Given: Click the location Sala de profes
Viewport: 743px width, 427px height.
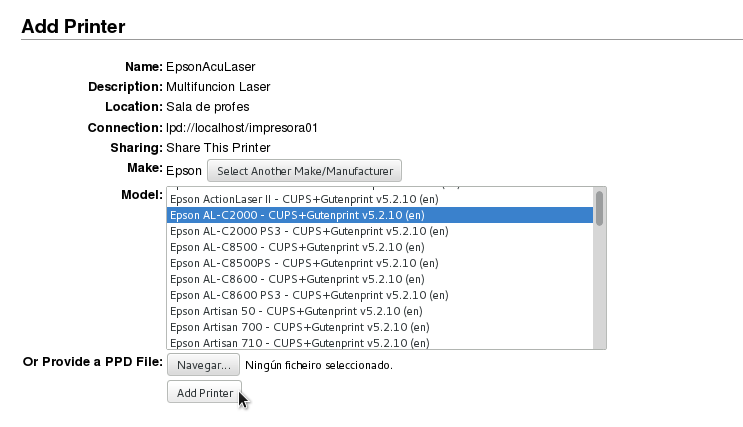Looking at the screenshot, I should coord(208,107).
